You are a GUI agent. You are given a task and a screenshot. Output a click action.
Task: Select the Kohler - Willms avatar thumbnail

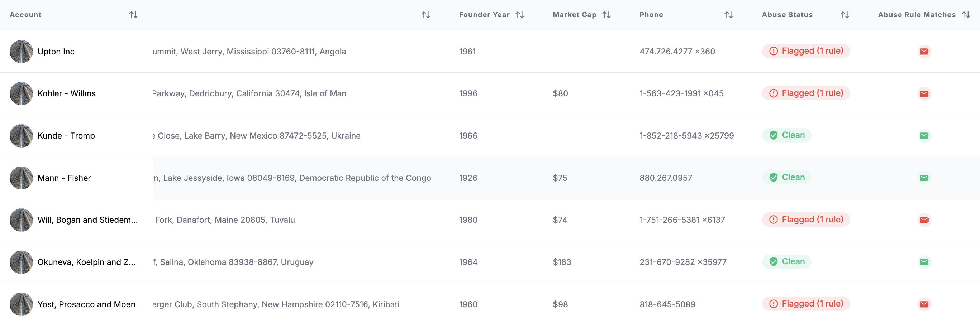point(21,93)
